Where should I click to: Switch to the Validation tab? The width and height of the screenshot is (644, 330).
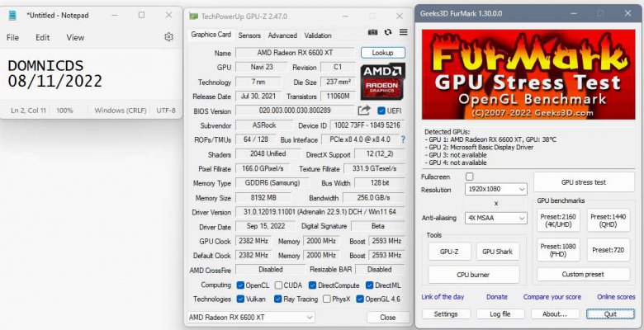[318, 35]
